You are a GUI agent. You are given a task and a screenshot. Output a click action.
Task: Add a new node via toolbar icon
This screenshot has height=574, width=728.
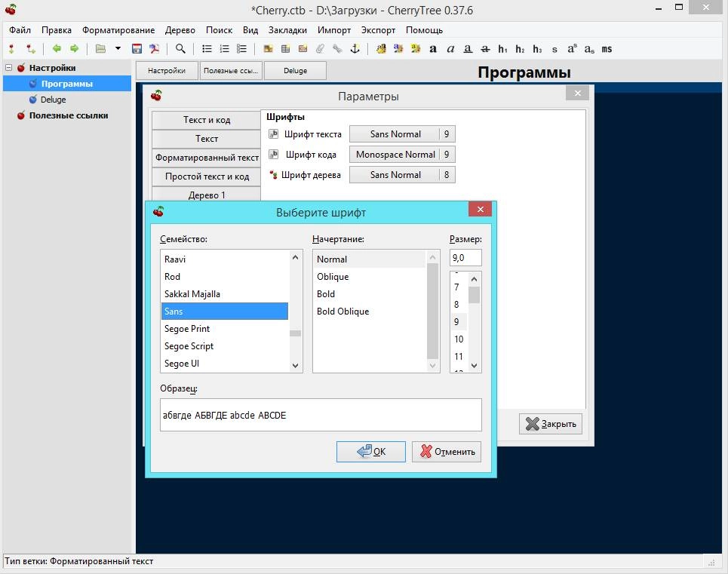pos(11,49)
